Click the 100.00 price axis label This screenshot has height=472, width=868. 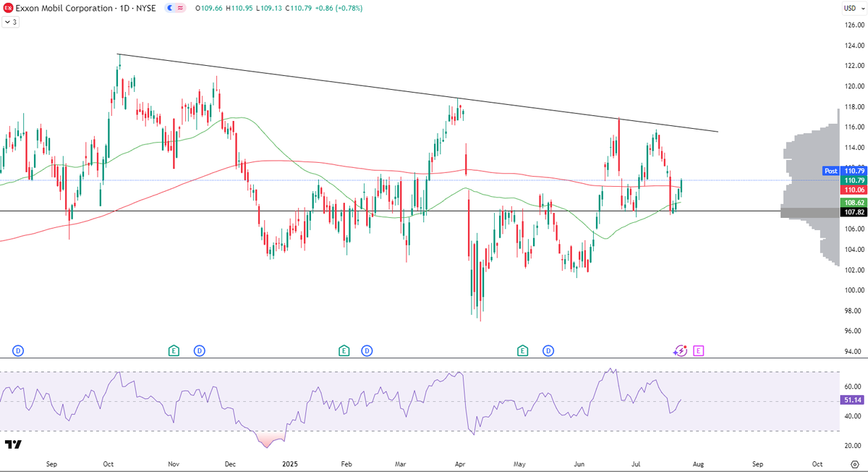(x=854, y=290)
